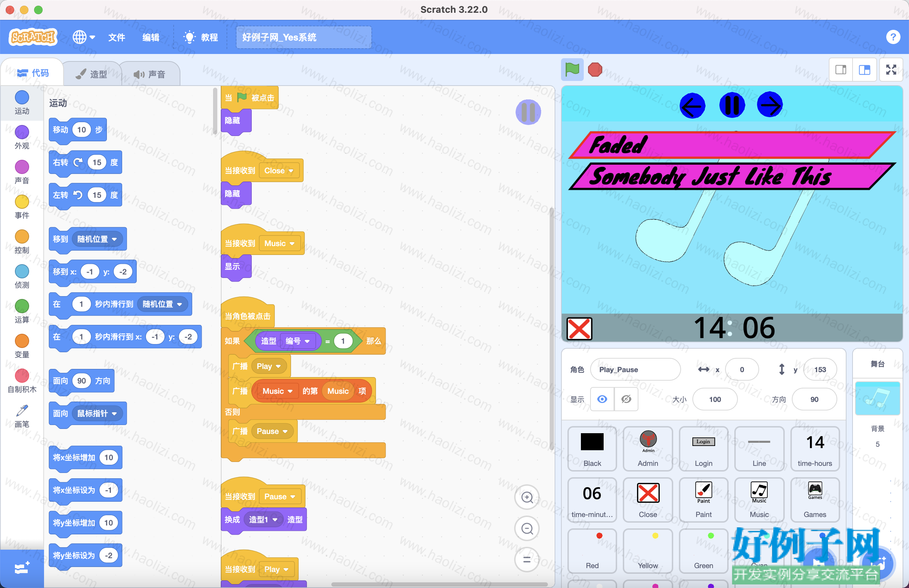
Task: Select the 自制积木 my blocks category
Action: pos(22,381)
